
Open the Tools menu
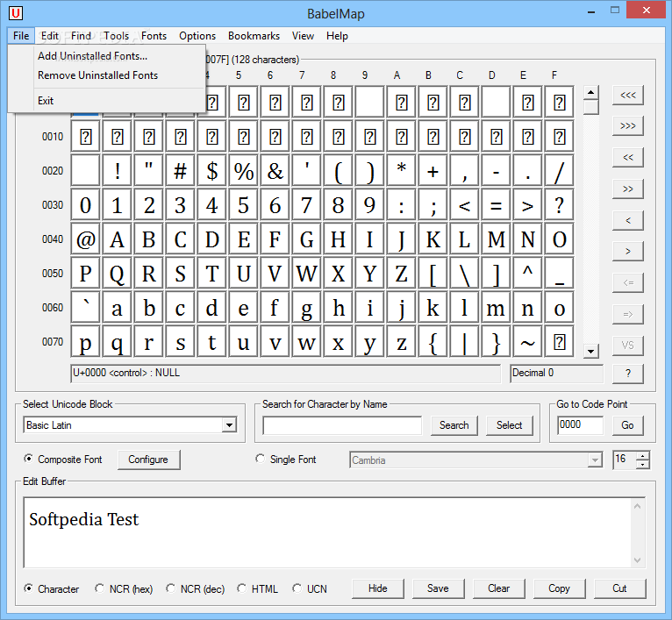[x=116, y=36]
